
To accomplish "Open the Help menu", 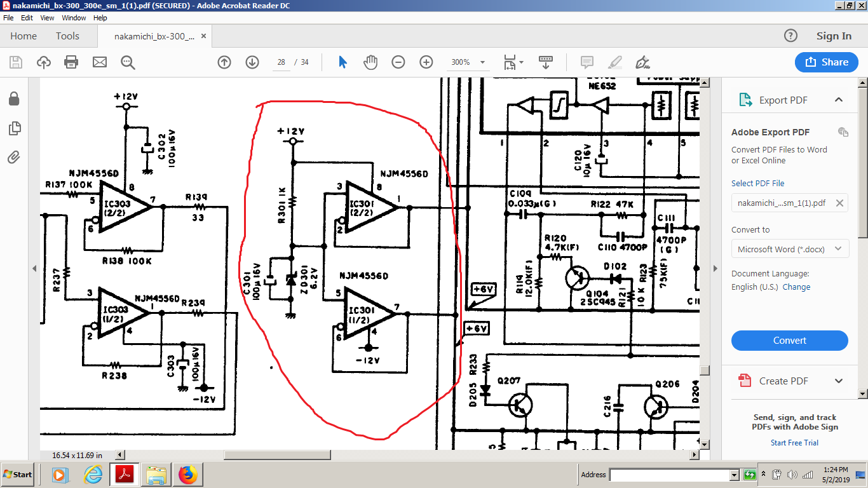I will pyautogui.click(x=100, y=18).
